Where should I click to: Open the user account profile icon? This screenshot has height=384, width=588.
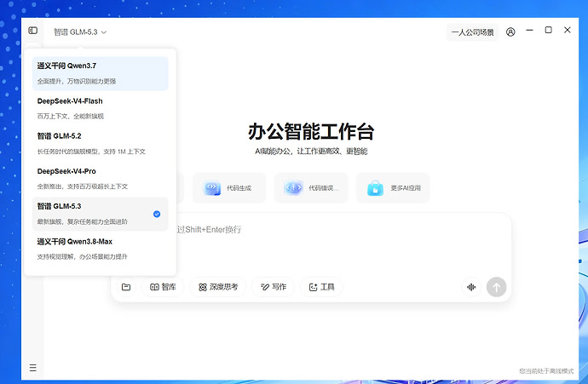click(510, 32)
